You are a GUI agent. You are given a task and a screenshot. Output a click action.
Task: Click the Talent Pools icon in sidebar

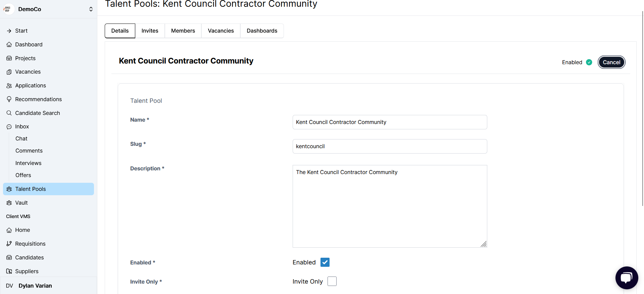click(x=9, y=189)
